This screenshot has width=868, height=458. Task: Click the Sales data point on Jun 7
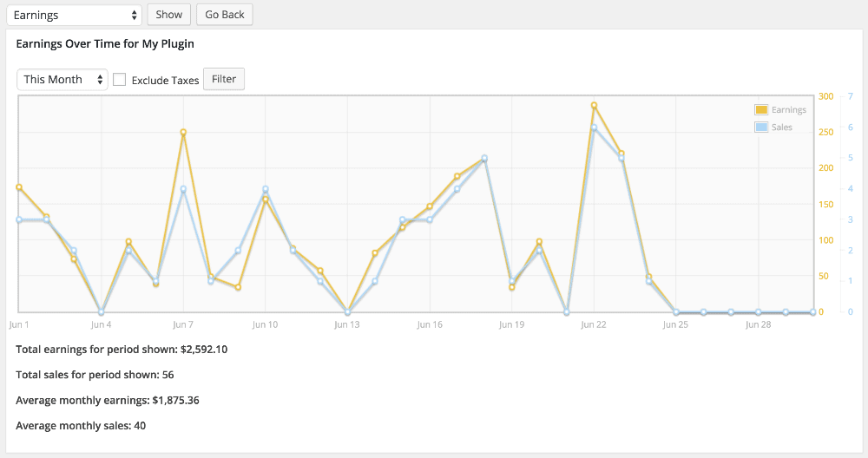click(x=183, y=189)
